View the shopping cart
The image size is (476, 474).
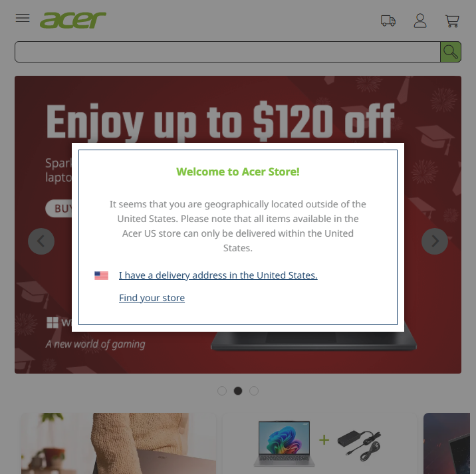pos(452,21)
